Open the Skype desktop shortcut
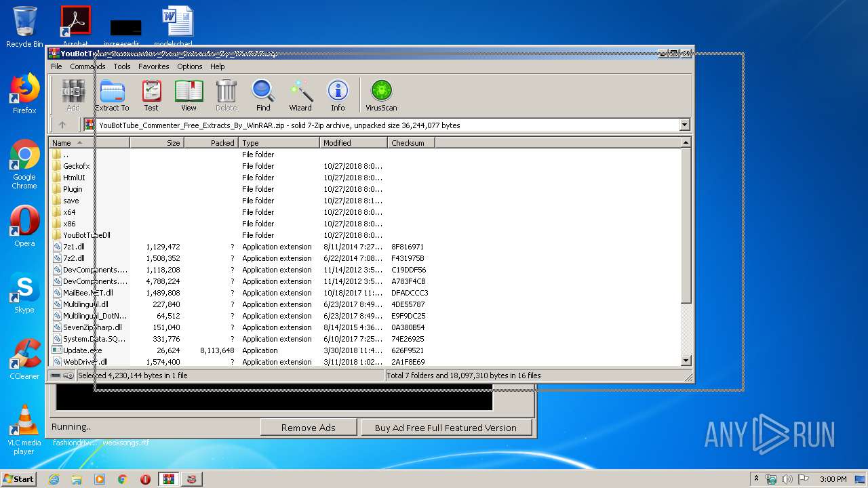This screenshot has width=868, height=488. pos(24,293)
